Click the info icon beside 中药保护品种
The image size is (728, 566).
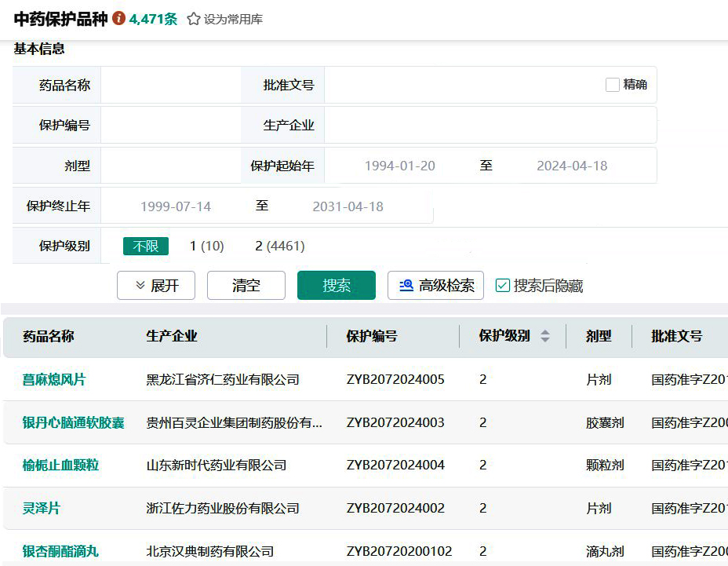tap(119, 18)
